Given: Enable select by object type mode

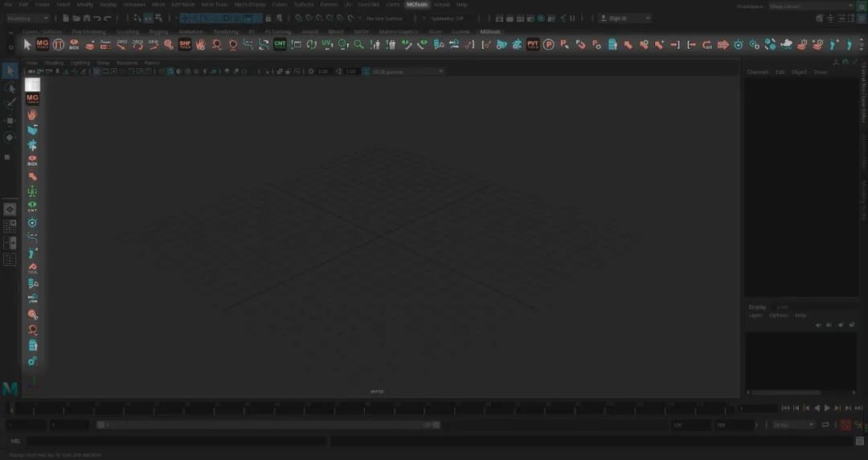Looking at the screenshot, I should [x=149, y=18].
